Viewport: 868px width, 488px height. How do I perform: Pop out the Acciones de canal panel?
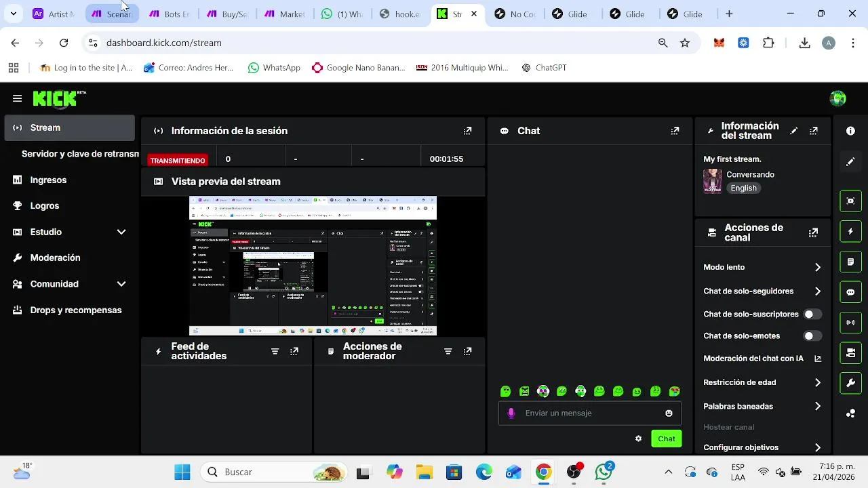pos(814,232)
